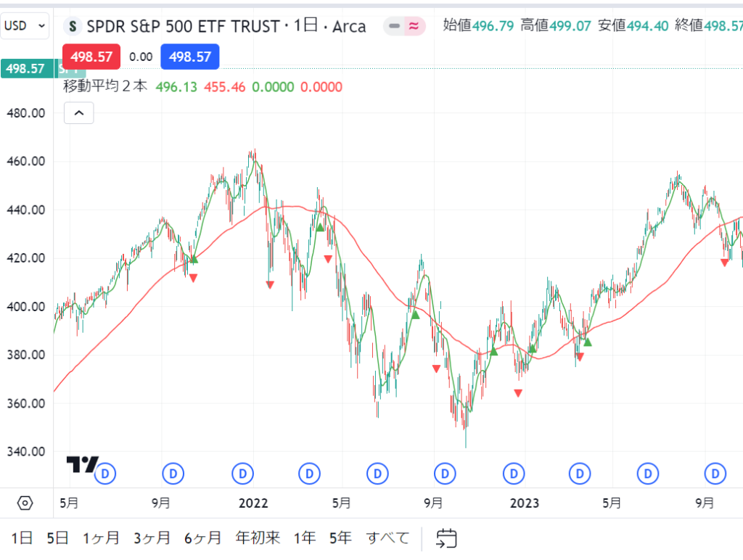Image resolution: width=743 pixels, height=560 pixels.
Task: Click the dividend D marker beside TradingView logo
Action: click(x=107, y=474)
